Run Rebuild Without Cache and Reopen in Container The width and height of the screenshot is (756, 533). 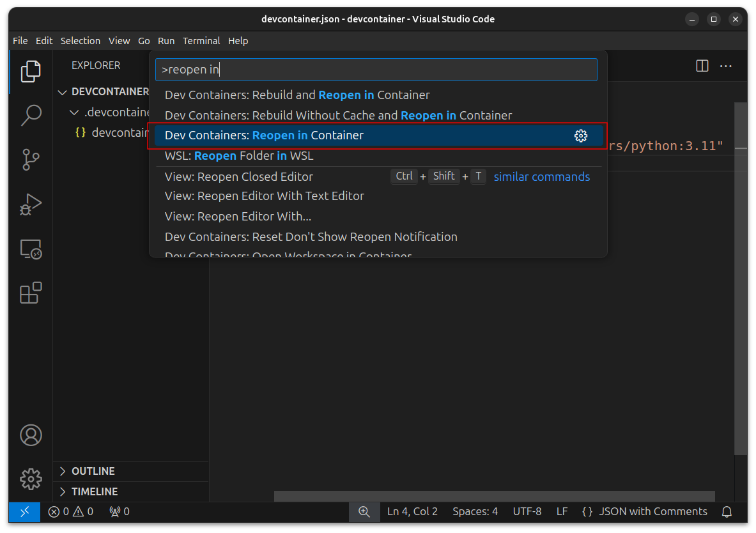click(x=378, y=115)
